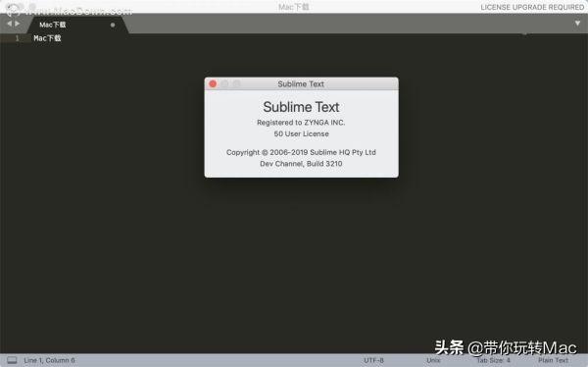Click the unsaved dot on the tab

pos(113,26)
